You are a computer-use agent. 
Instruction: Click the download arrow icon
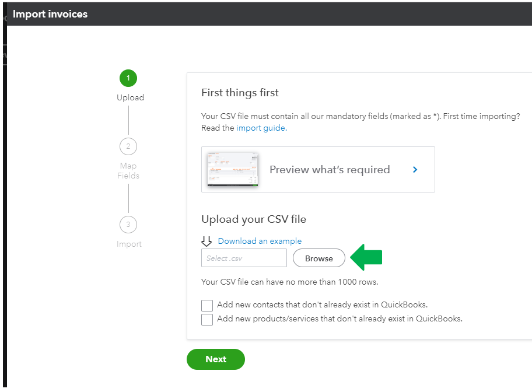click(206, 242)
